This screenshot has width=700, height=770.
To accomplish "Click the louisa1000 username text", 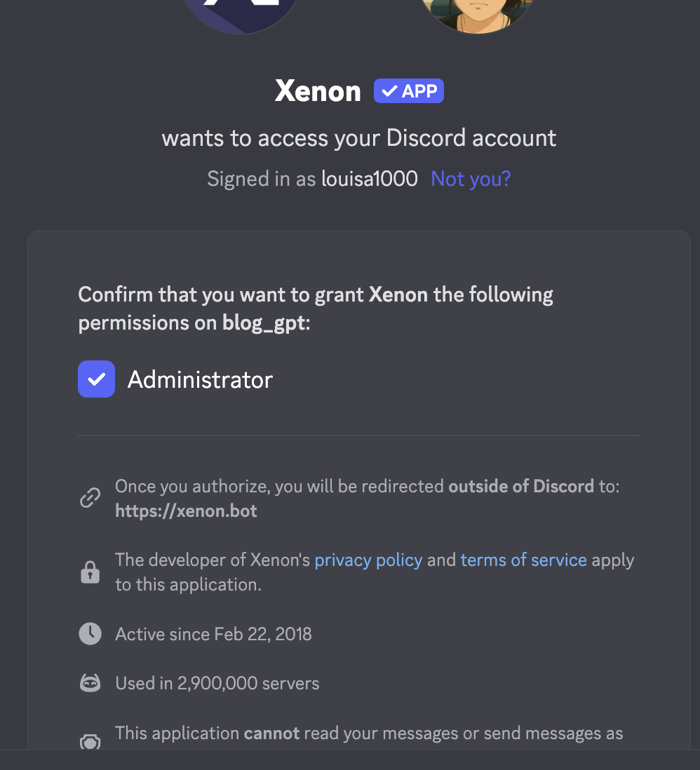I will [369, 179].
